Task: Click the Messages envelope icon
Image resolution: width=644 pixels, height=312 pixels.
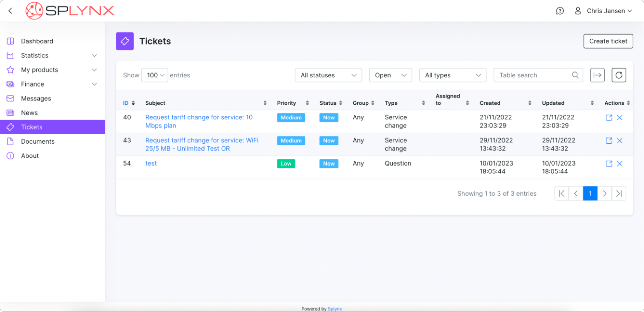Action: click(10, 99)
